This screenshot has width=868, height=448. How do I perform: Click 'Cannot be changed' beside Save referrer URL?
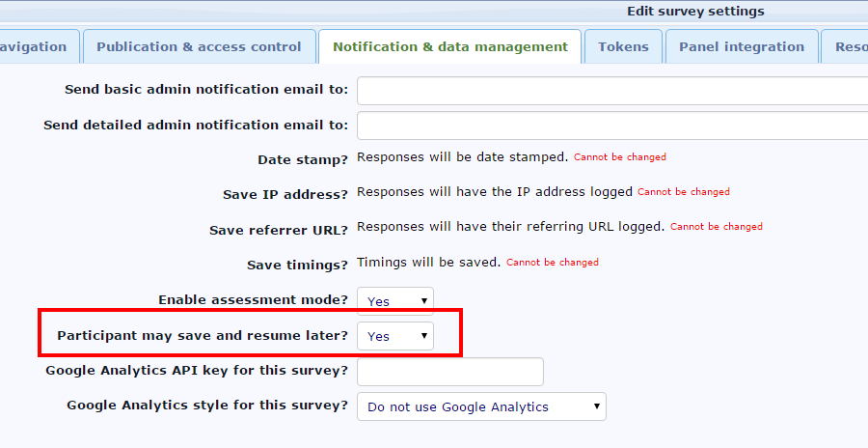[x=717, y=227]
